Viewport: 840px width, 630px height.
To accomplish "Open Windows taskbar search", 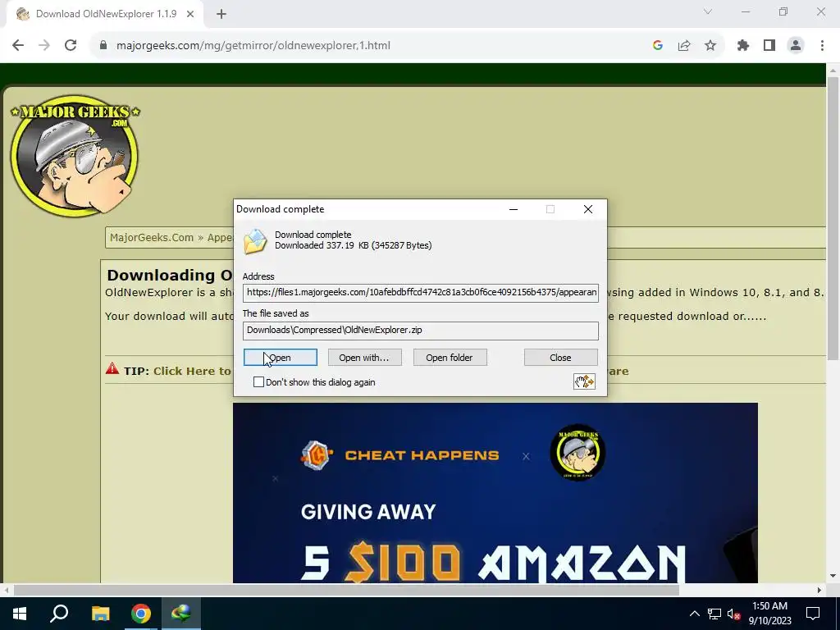I will (59, 614).
